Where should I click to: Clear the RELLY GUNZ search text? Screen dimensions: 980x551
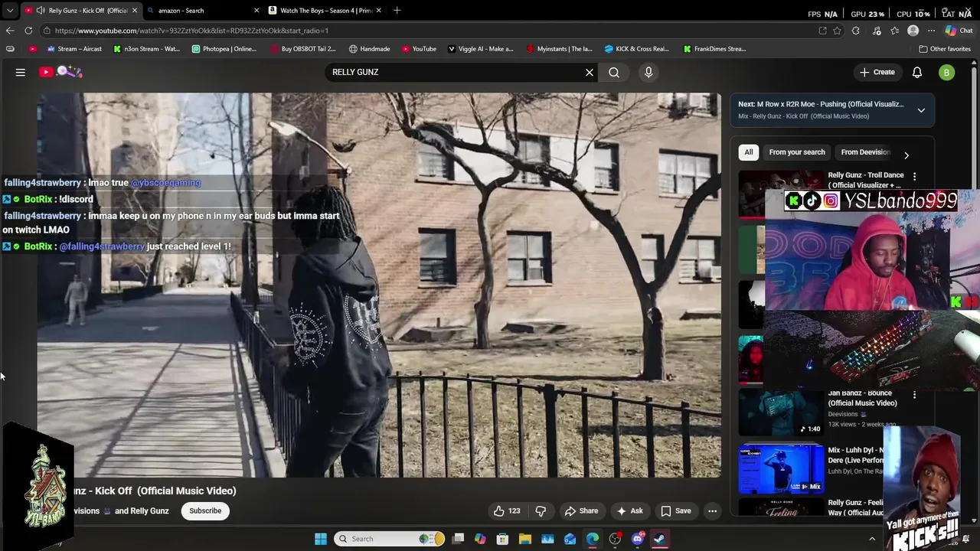[590, 72]
